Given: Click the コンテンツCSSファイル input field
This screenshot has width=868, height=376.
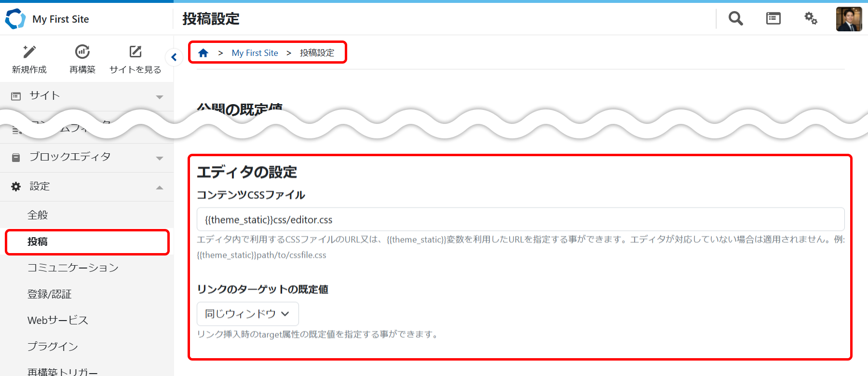Looking at the screenshot, I should pos(520,220).
